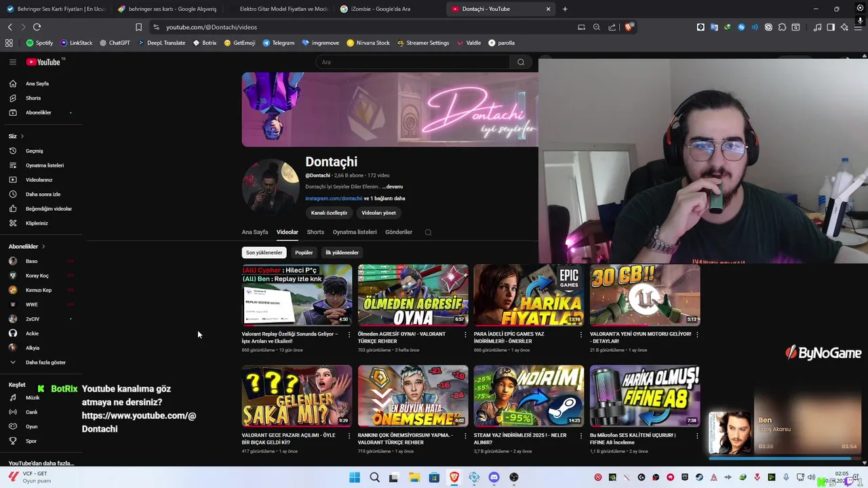
Task: Open Discord from the taskbar
Action: point(494,478)
